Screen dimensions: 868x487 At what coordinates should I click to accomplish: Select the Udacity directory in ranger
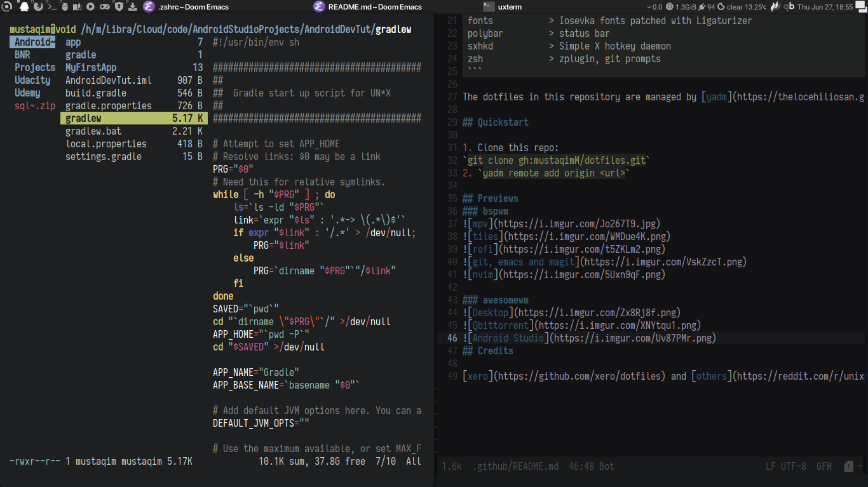(x=32, y=80)
